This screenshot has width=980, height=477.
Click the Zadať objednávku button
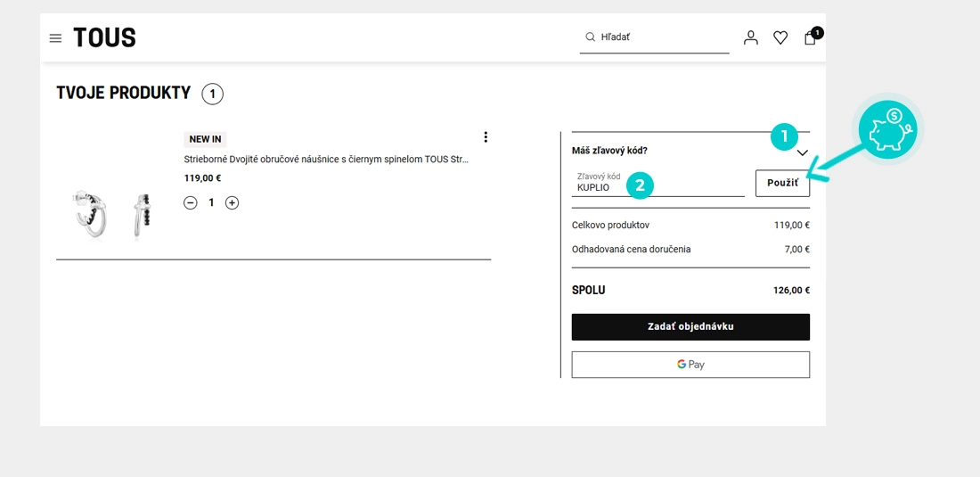point(690,327)
